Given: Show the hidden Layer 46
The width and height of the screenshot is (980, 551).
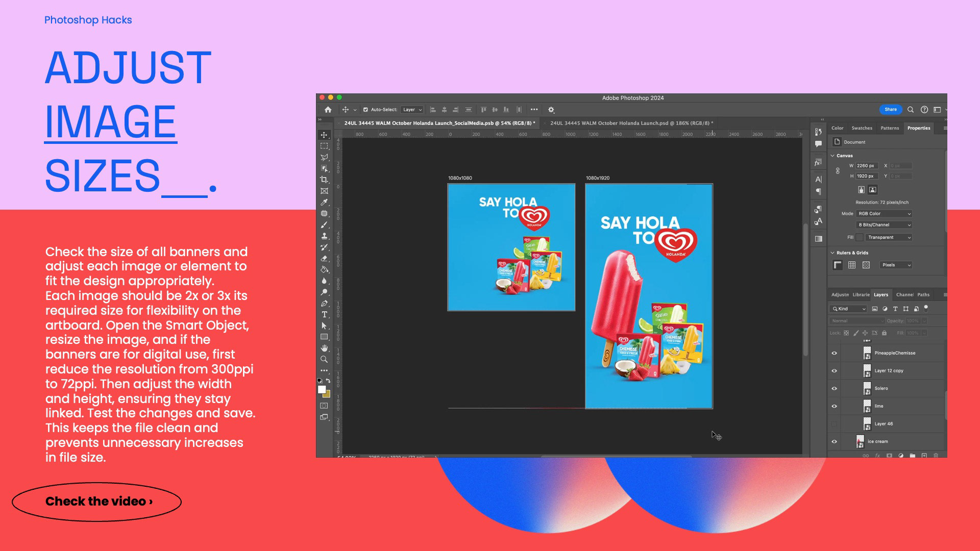Looking at the screenshot, I should (x=835, y=424).
